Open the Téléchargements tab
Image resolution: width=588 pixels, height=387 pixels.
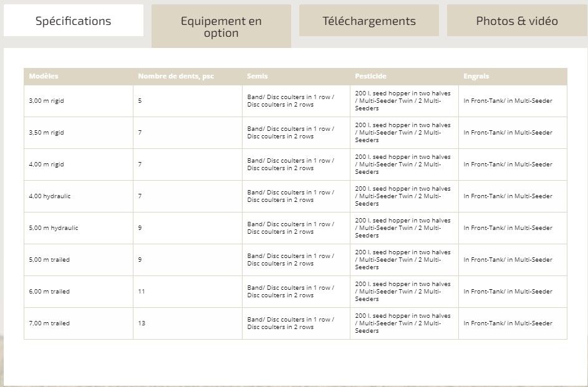[369, 21]
